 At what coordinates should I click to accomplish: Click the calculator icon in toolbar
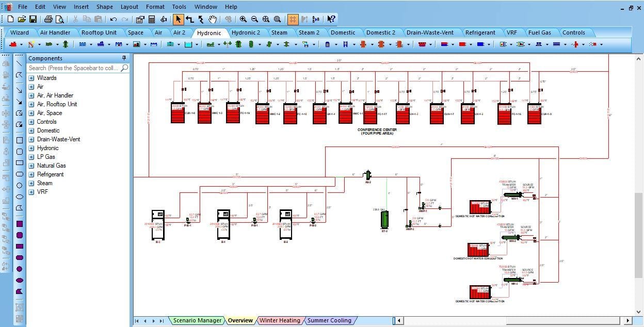[x=152, y=19]
